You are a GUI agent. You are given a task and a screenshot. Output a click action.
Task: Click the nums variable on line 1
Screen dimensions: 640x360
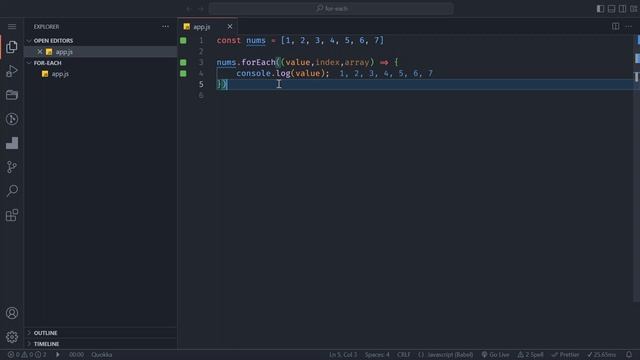(x=256, y=40)
